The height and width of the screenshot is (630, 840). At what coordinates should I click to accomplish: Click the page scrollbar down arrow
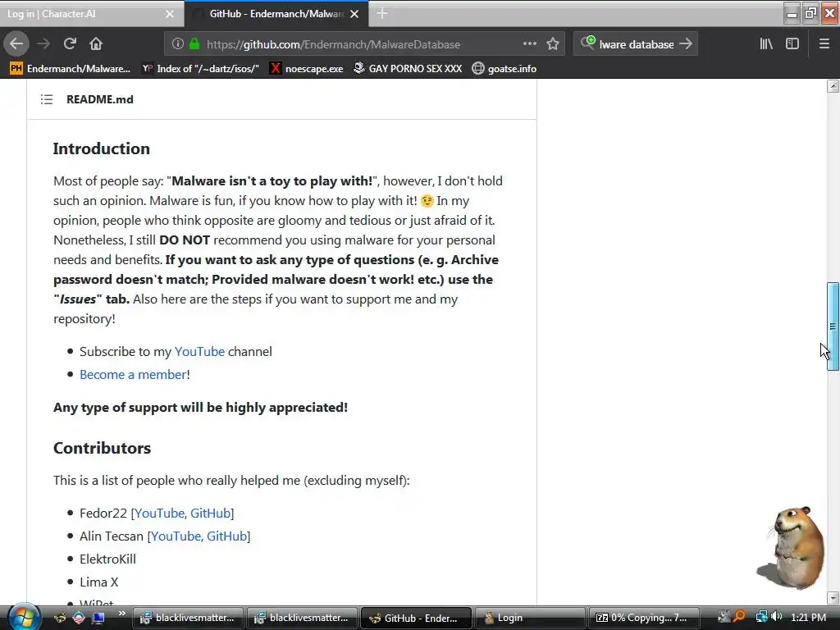833,598
